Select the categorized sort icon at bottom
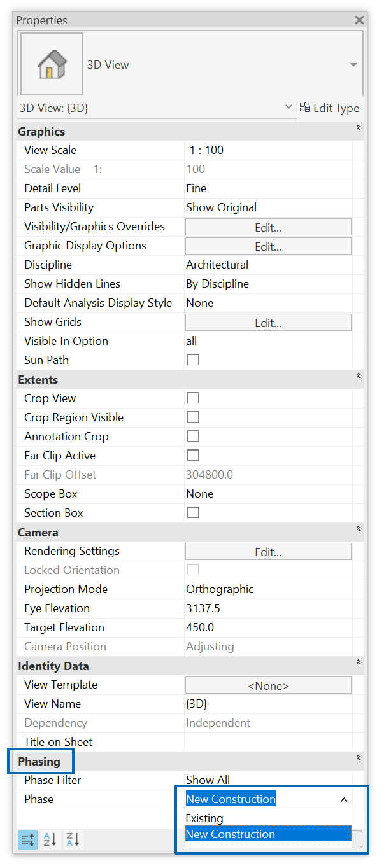Viewport: 384px width, 868px height. coord(27,839)
